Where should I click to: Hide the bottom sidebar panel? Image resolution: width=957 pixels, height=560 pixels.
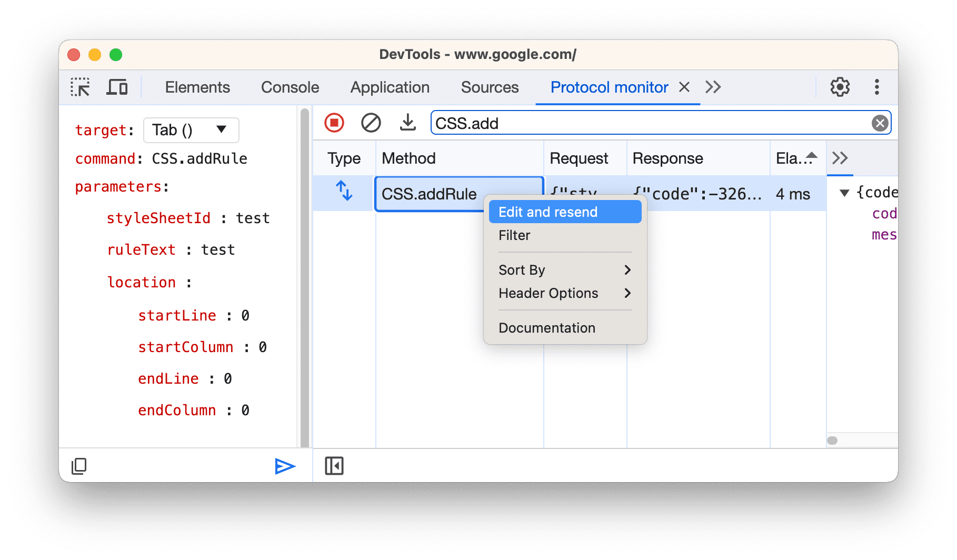point(333,465)
